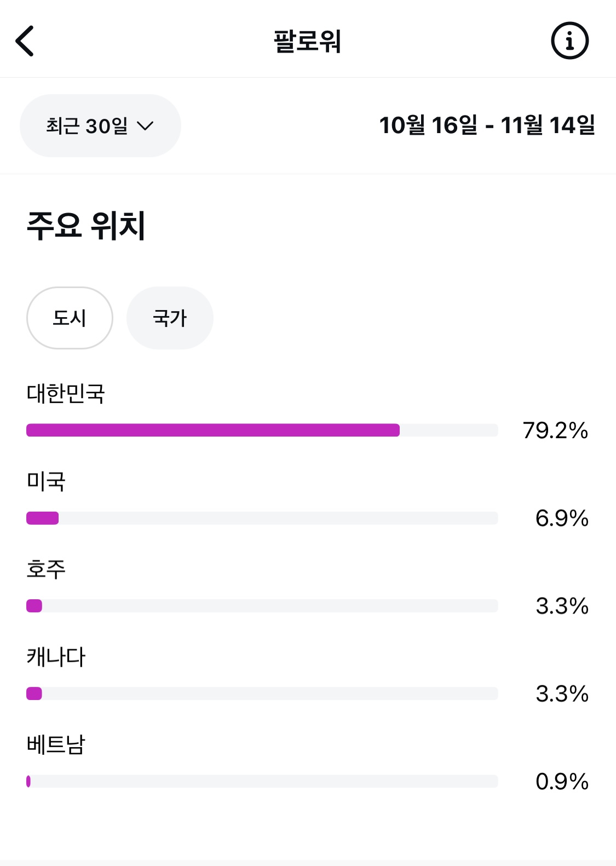
Task: Click the 미국 percentage bar
Action: [262, 518]
